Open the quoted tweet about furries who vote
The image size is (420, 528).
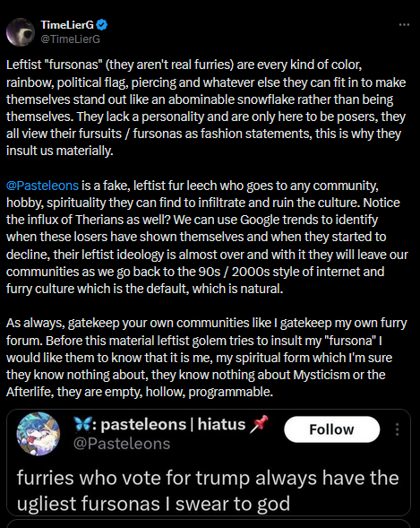point(209,463)
